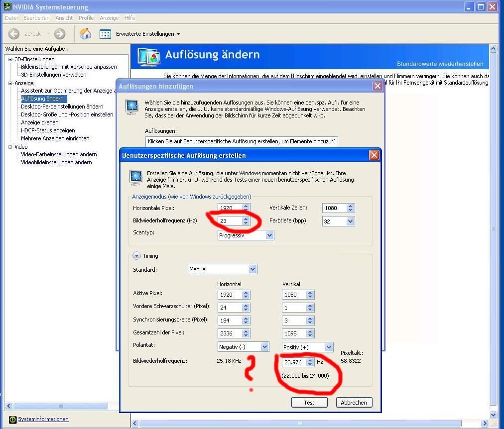Click the Standardwerte wiederherstellen link
Viewport: 504px width, 429px height.
[440, 64]
